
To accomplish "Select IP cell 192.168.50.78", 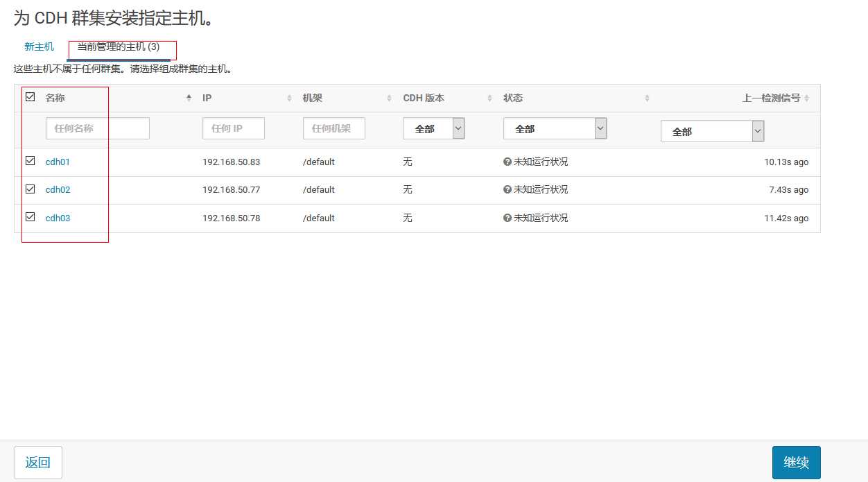I will (231, 218).
